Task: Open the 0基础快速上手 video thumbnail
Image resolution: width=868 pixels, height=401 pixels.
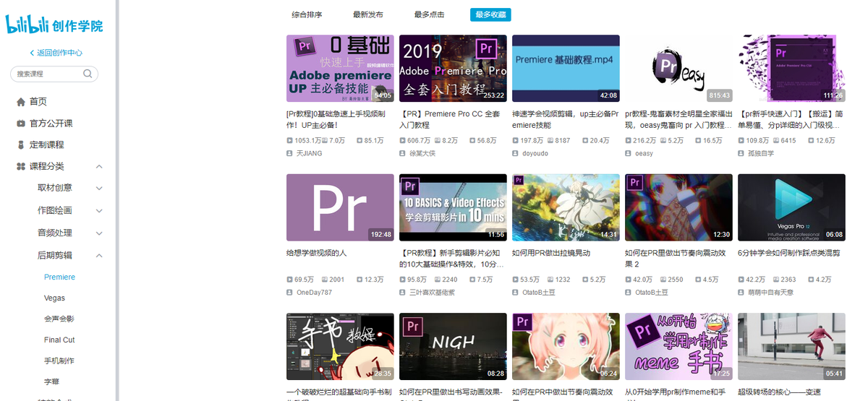Action: pos(340,68)
